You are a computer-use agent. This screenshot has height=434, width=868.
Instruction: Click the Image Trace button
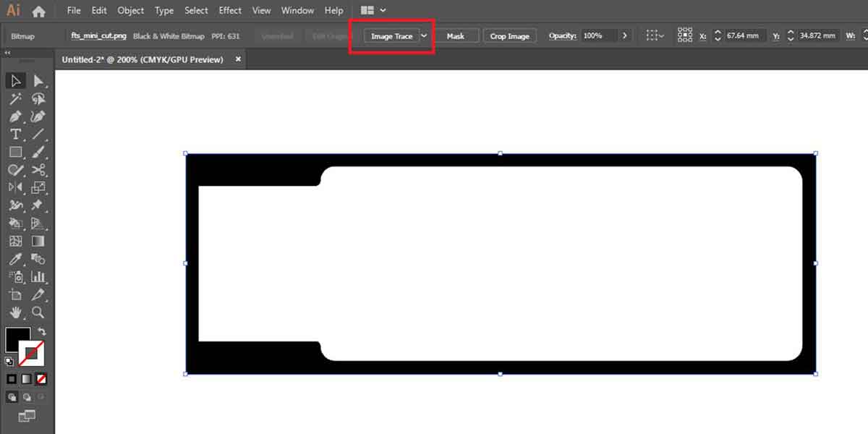[x=391, y=36]
